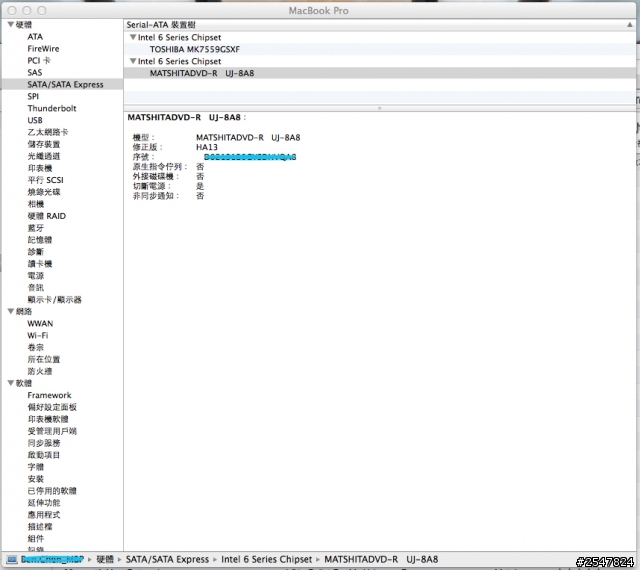
Task: Click the HA13 revision value
Action: pos(207,147)
